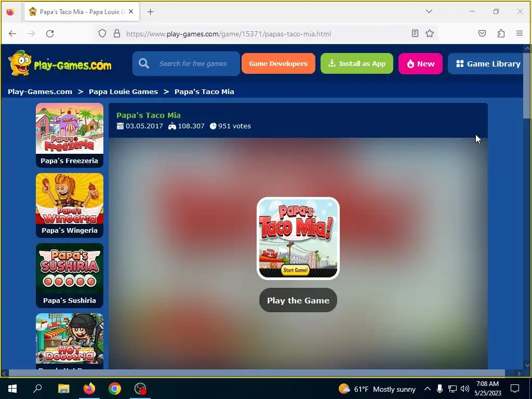This screenshot has width=532, height=399.
Task: Click the search magnifier icon
Action: [144, 63]
